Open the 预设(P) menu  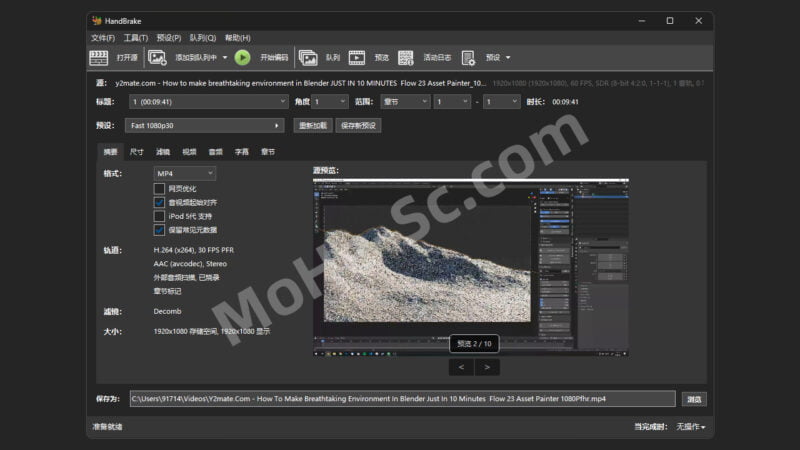click(169, 38)
